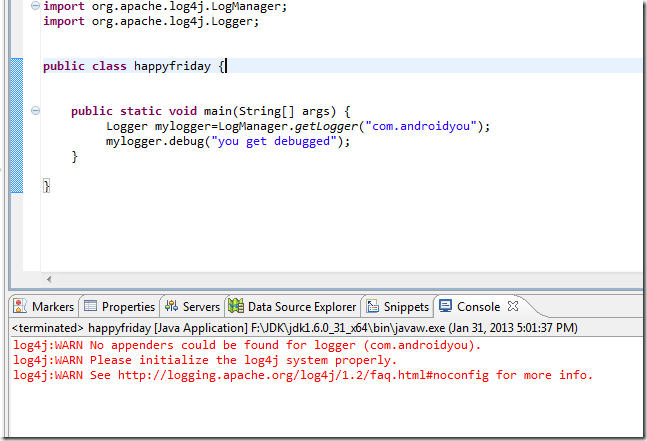647x441 pixels.
Task: Open the Markers tab
Action: pos(44,307)
